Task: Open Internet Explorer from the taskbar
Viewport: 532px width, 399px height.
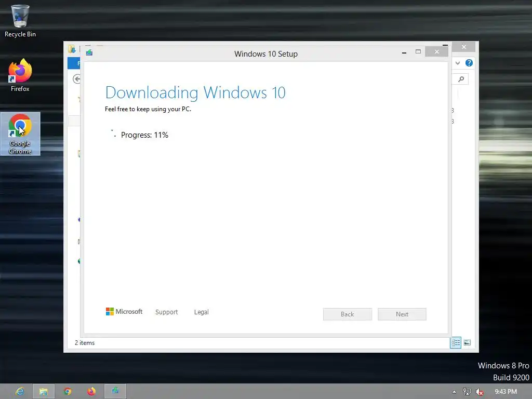Action: click(x=20, y=391)
